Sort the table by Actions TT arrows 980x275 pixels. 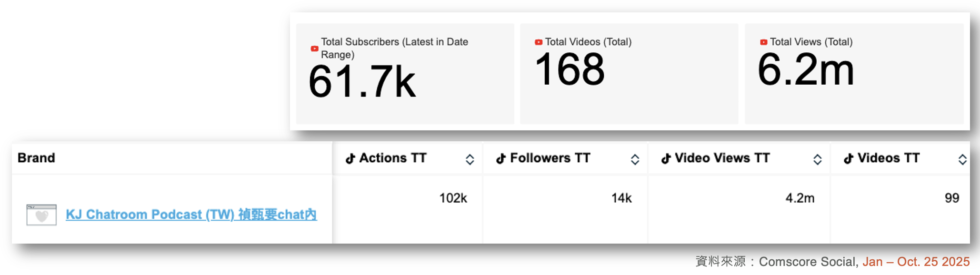point(470,159)
